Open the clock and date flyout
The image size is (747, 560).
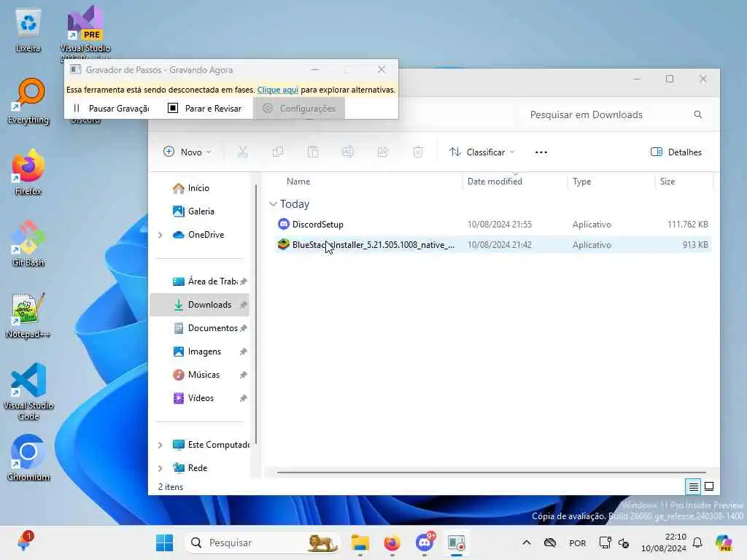[664, 542]
